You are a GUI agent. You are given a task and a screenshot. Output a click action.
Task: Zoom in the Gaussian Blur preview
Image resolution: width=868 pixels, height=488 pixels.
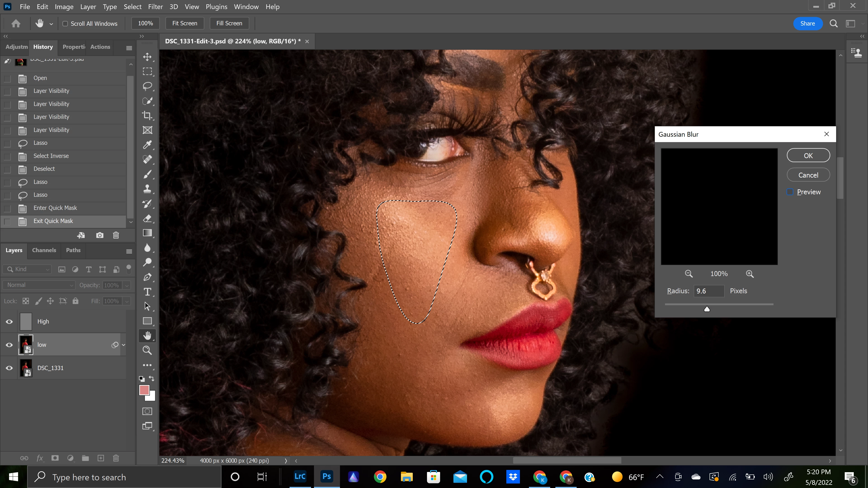(x=750, y=274)
